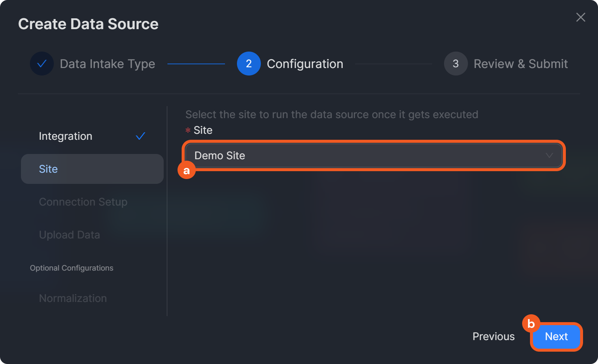Select the Configuration step label
Screen dimensions: 598x364
click(x=305, y=64)
